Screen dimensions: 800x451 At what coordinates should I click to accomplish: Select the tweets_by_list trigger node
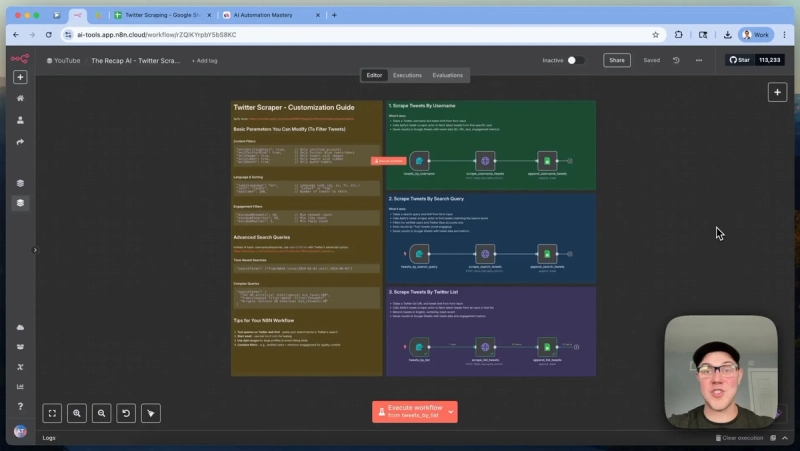[x=419, y=347]
